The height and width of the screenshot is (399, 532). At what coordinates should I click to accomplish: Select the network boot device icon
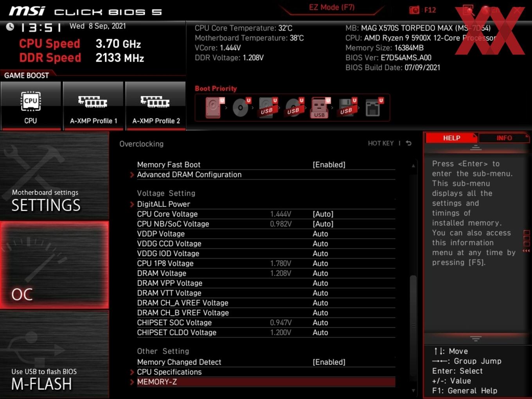pos(374,107)
